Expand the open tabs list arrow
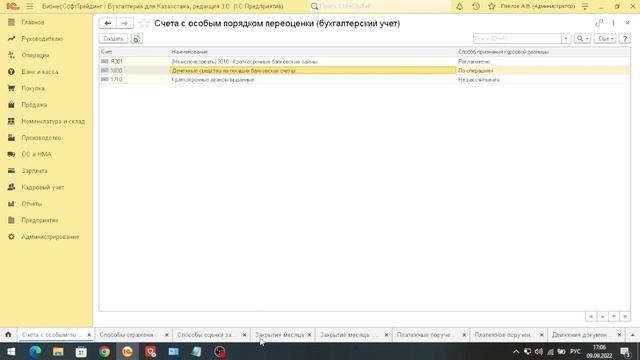Image resolution: width=640 pixels, height=360 pixels. click(x=633, y=335)
